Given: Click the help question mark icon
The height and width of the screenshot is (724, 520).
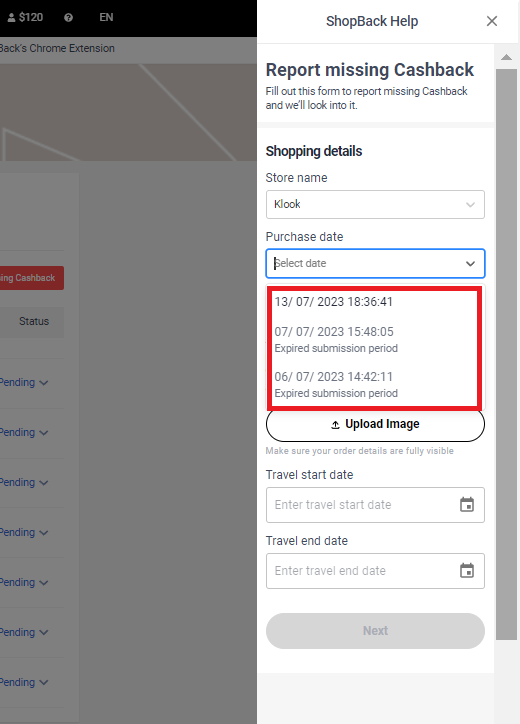Looking at the screenshot, I should 68,18.
